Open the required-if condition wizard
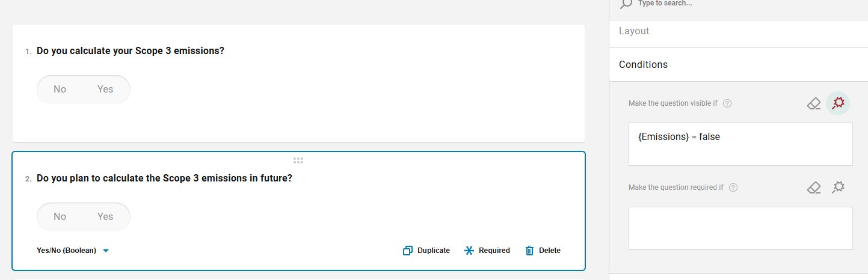868x280 pixels. (838, 187)
